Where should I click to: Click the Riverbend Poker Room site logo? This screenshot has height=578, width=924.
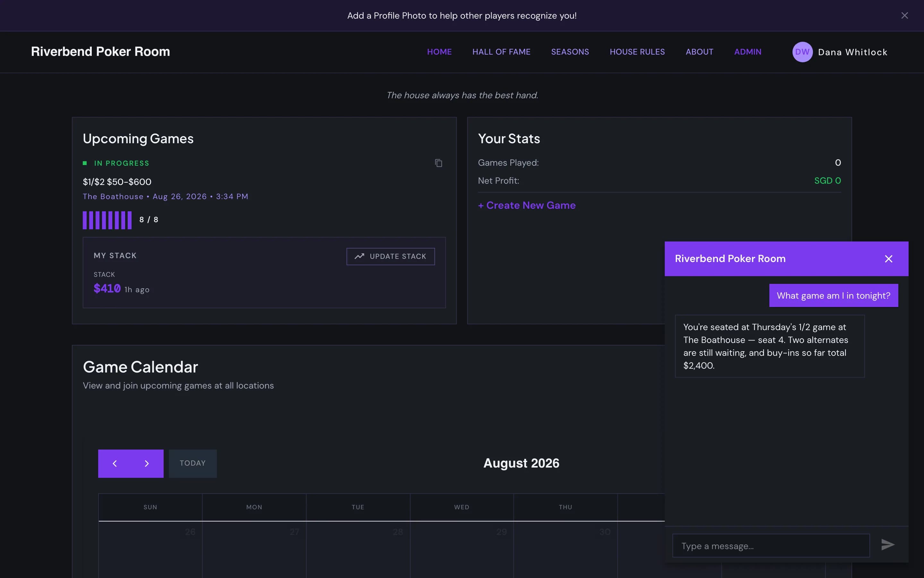pos(100,52)
